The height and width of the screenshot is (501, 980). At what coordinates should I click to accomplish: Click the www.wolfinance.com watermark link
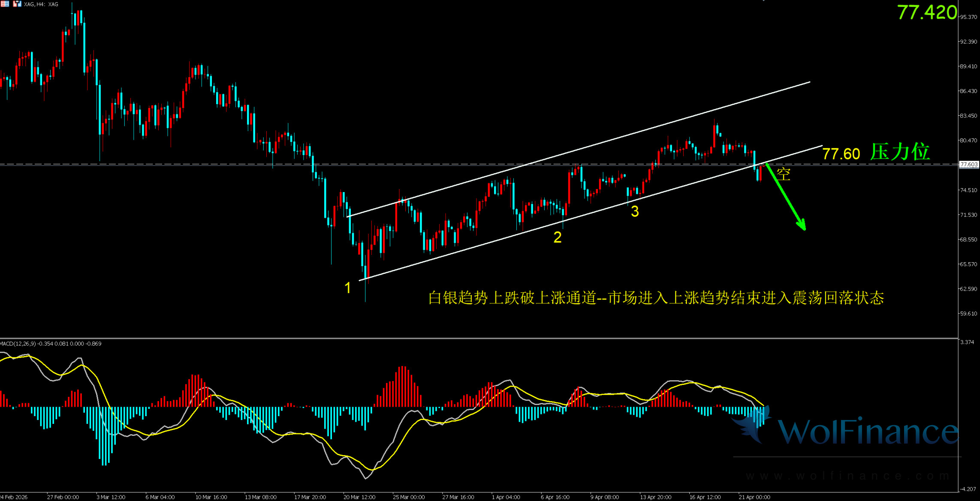(847, 476)
